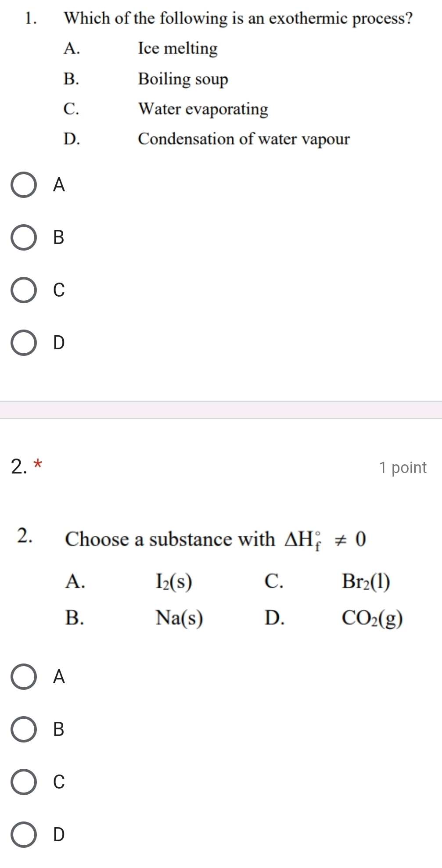Screen dimensions: 442x868
Task: Click the 1 point label
Action: tap(402, 467)
